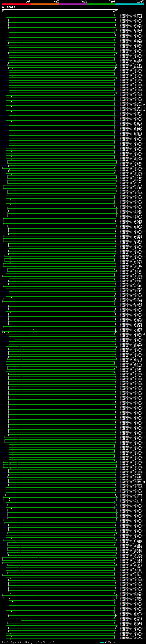Open hit UniRef100_Q86H52
The width and height of the screenshot is (146, 644).
coord(131,15)
